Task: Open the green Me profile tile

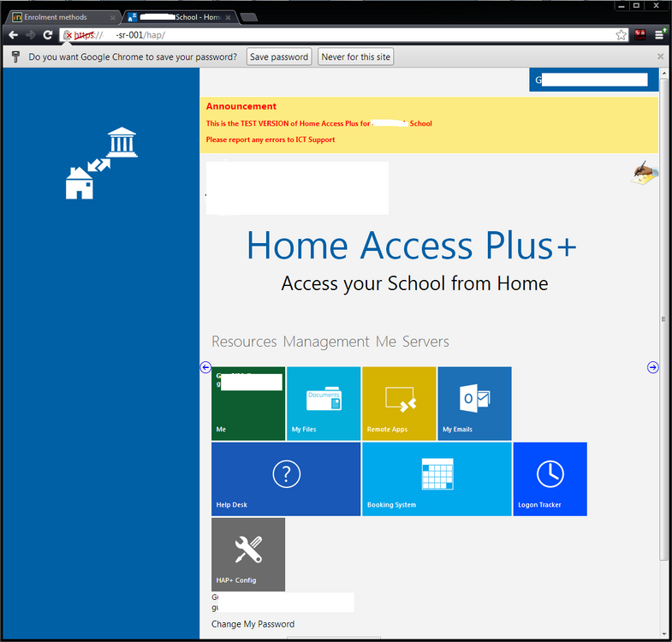Action: [x=248, y=403]
